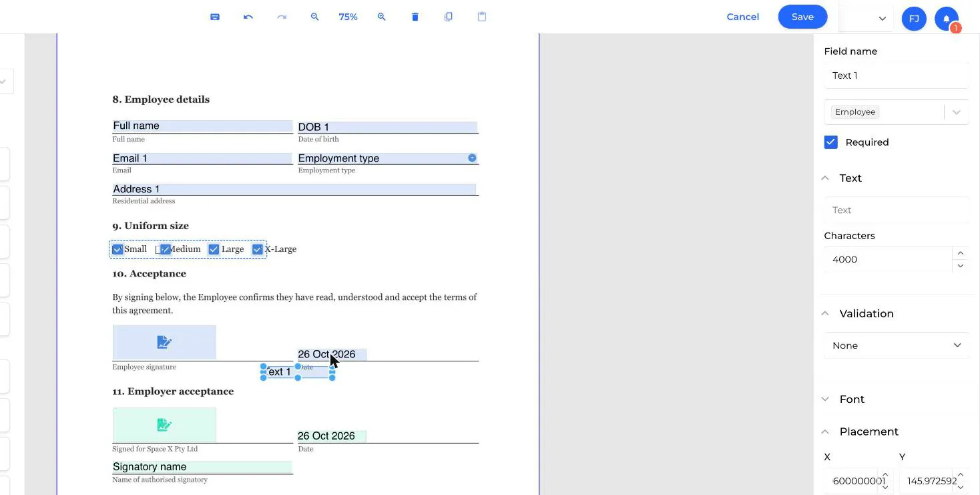The height and width of the screenshot is (495, 980).
Task: Toggle the X-Large uniform size checkbox
Action: 257,249
